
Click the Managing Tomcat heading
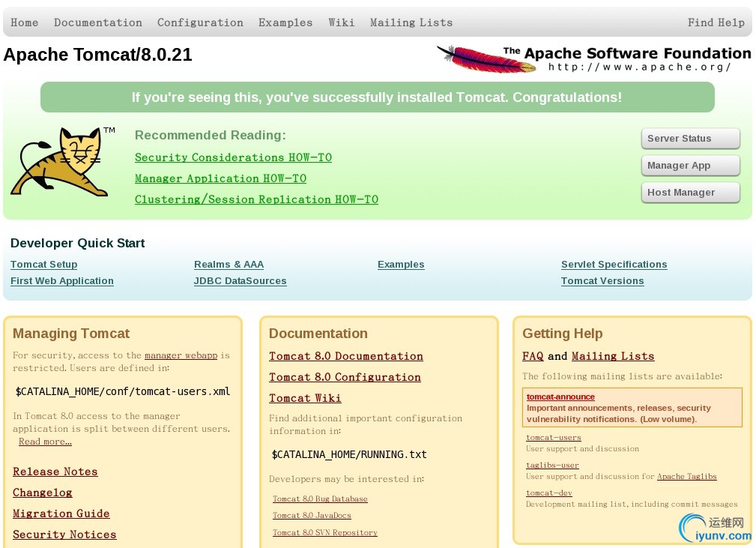point(71,334)
